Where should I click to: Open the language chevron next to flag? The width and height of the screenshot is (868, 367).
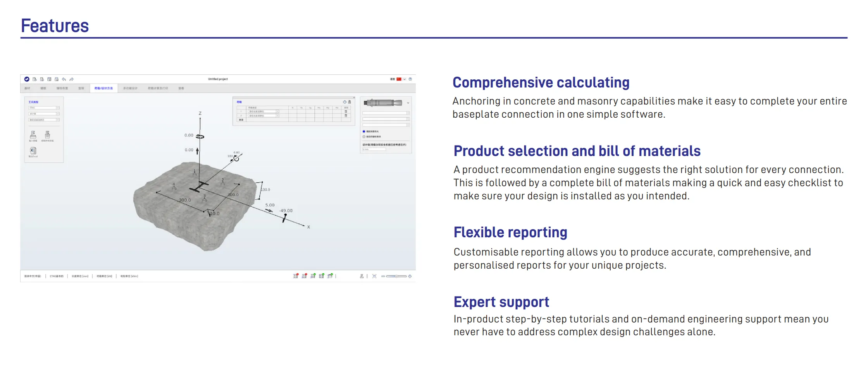pyautogui.click(x=405, y=79)
